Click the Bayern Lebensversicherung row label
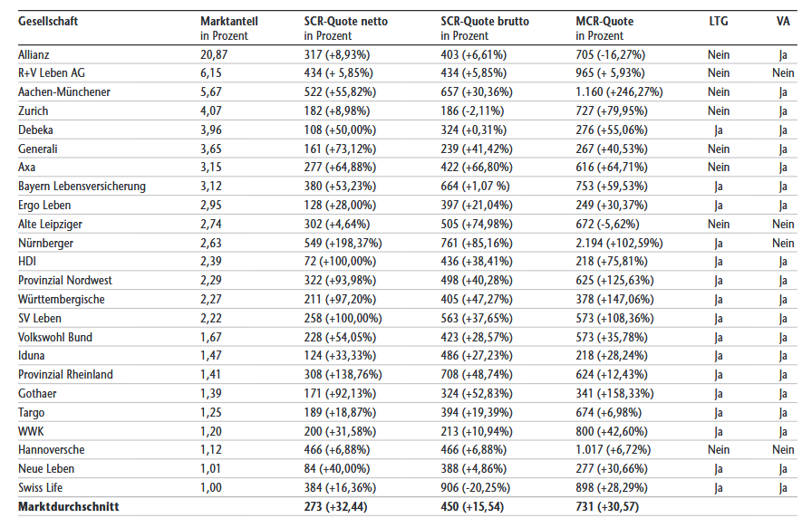Viewport: 812px width, 528px height. 82,187
